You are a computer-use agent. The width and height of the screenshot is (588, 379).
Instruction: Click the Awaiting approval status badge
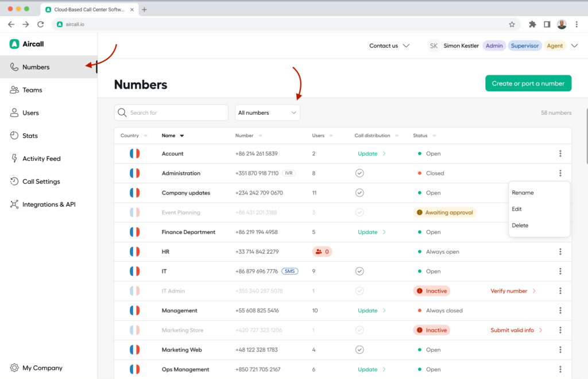444,212
